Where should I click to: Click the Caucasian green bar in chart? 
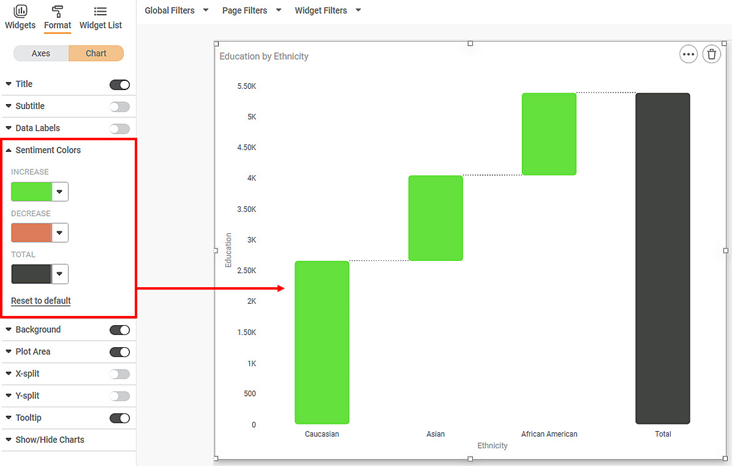click(322, 342)
